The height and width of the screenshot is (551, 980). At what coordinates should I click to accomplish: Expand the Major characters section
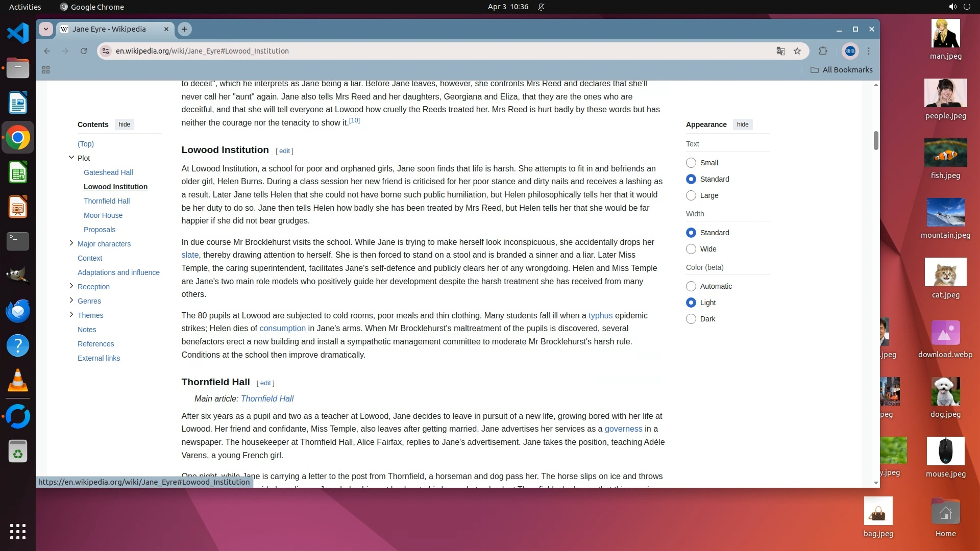pyautogui.click(x=71, y=243)
